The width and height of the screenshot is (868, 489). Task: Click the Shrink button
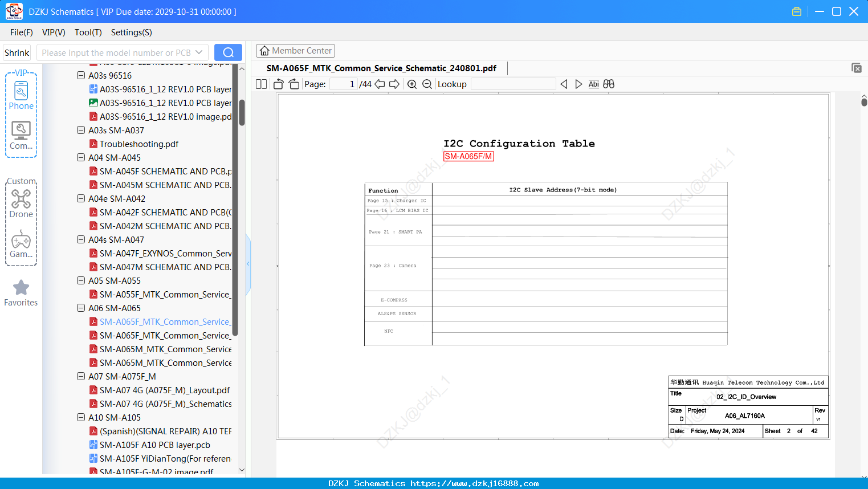click(x=17, y=52)
